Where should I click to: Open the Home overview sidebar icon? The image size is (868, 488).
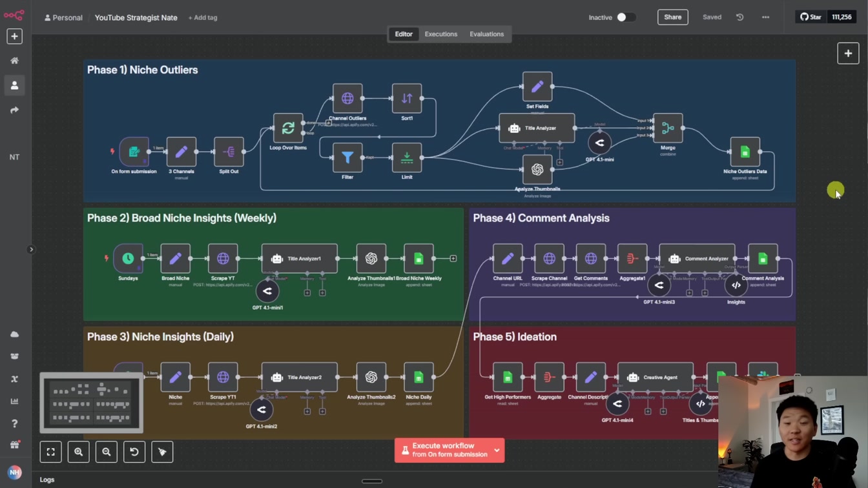click(x=14, y=61)
